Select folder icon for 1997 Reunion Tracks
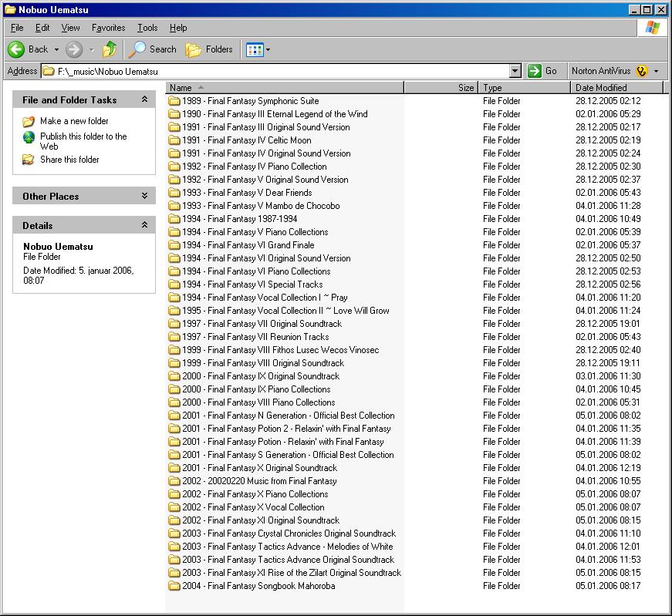Image resolution: width=672 pixels, height=616 pixels. tap(174, 337)
